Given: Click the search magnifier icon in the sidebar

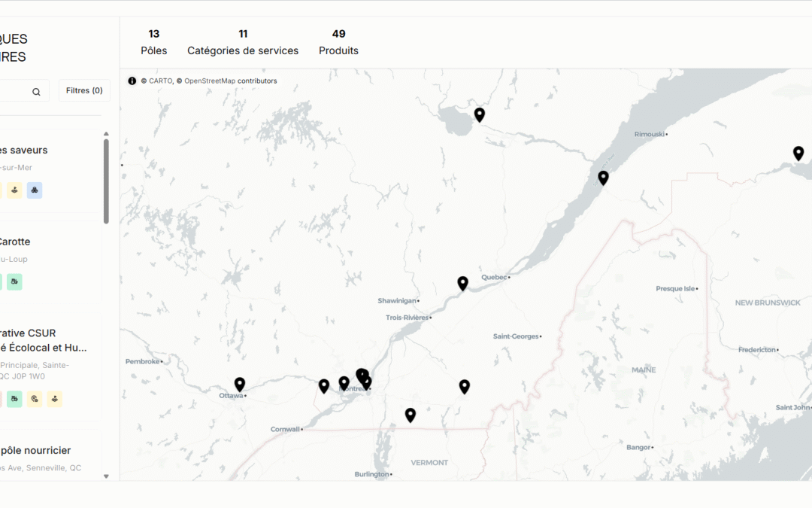Looking at the screenshot, I should [x=35, y=90].
